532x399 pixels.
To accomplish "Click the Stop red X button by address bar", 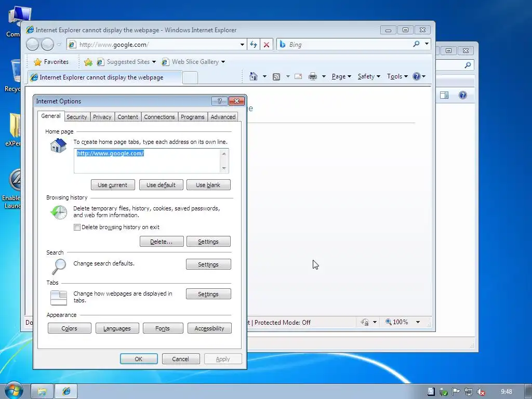I will pyautogui.click(x=267, y=45).
